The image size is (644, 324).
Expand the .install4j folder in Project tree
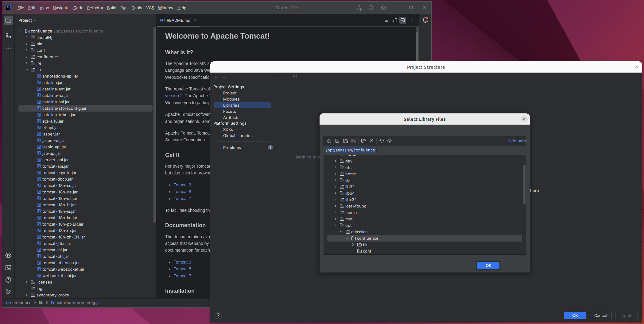[27, 37]
